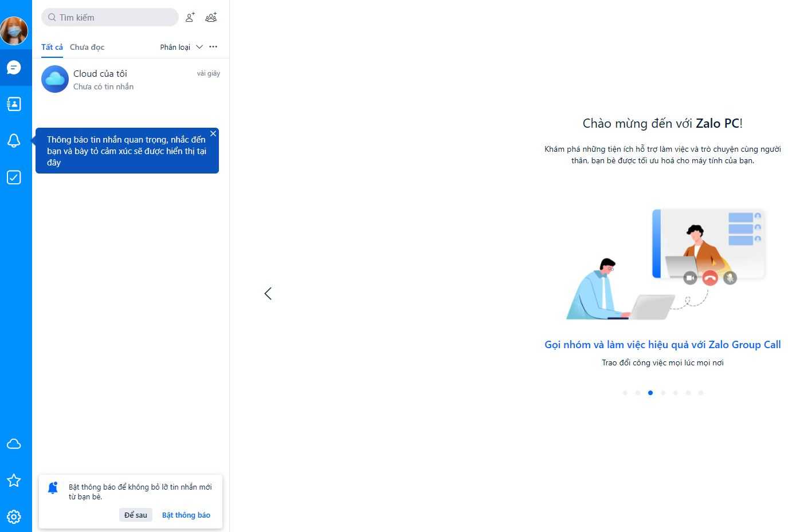
Task: Select the active third carousel dot
Action: [650, 393]
